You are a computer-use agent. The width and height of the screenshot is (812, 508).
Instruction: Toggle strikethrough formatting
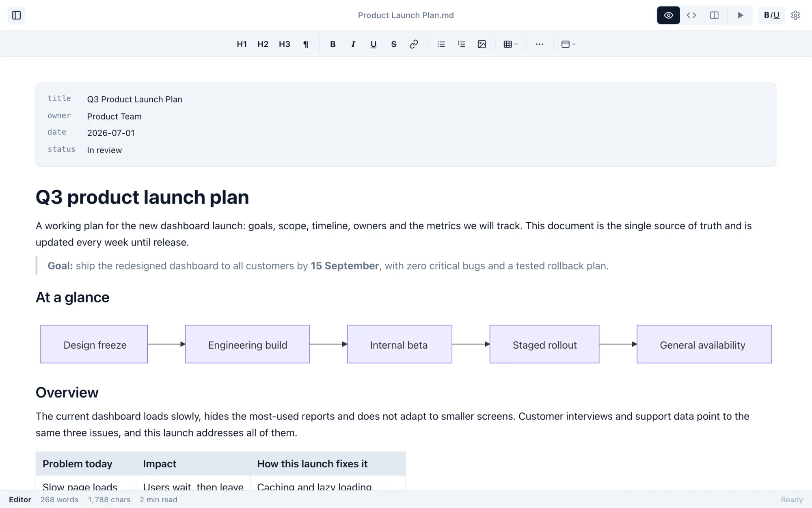click(x=394, y=44)
